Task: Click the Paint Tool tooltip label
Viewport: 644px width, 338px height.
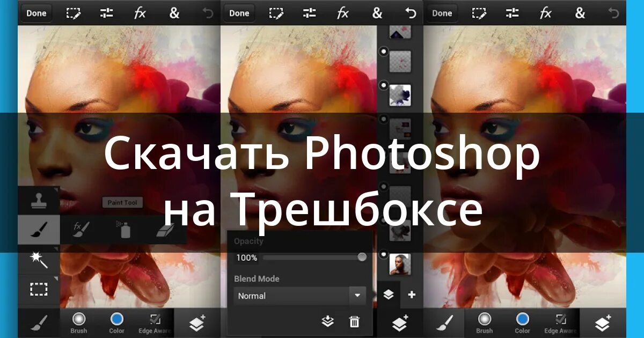Action: point(122,202)
